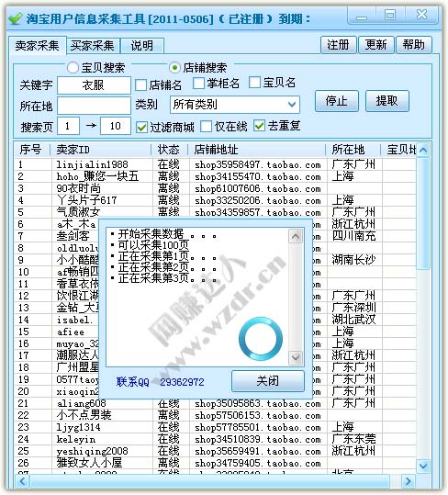This screenshot has width=448, height=495.
Task: Close the progress dialog with 关闭
Action: pyautogui.click(x=268, y=381)
